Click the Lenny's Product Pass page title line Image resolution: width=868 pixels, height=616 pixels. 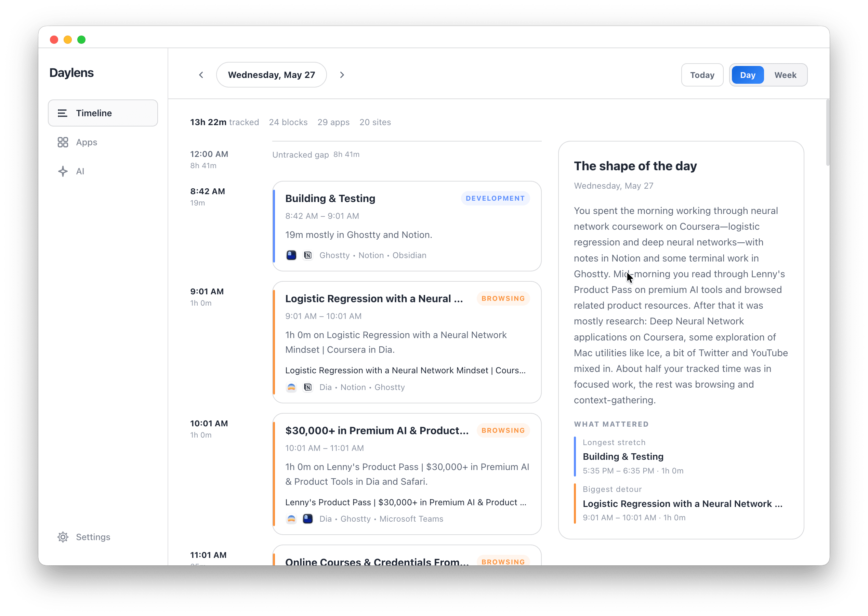coord(406,502)
